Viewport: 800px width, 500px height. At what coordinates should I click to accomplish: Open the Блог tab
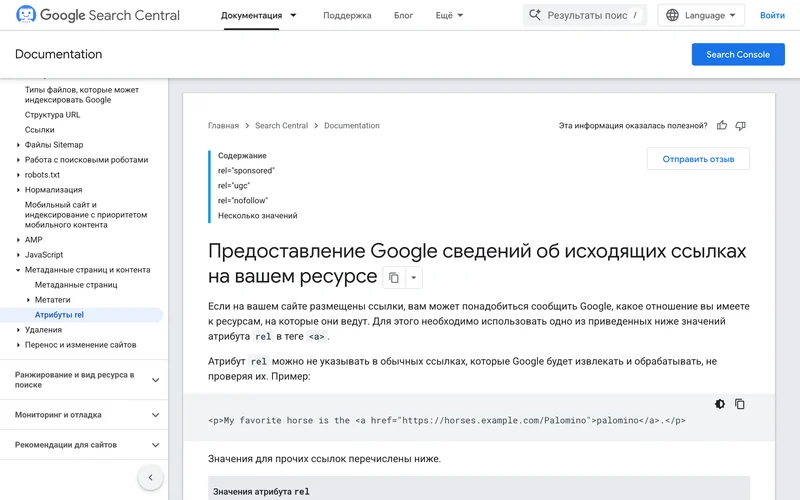tap(403, 15)
